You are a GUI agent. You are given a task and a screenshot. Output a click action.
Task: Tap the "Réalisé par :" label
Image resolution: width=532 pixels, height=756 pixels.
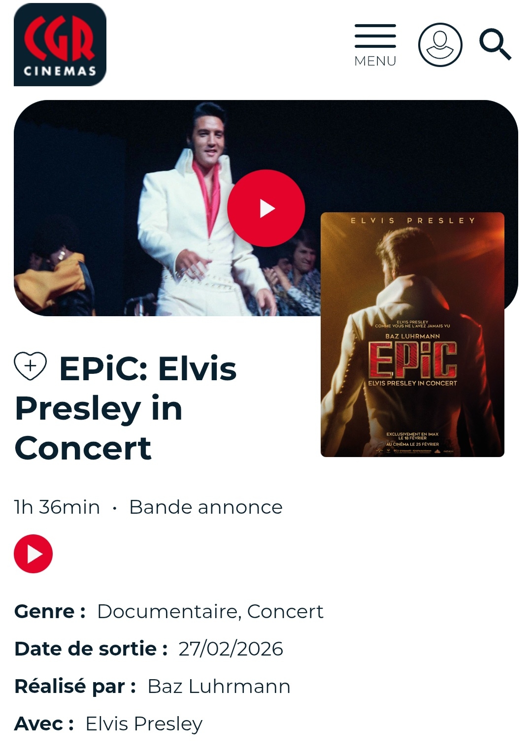point(75,686)
